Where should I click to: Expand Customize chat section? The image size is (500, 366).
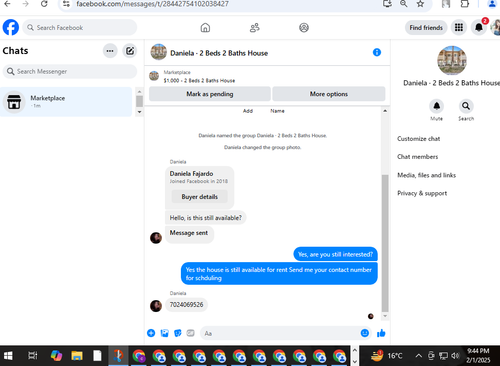point(418,139)
